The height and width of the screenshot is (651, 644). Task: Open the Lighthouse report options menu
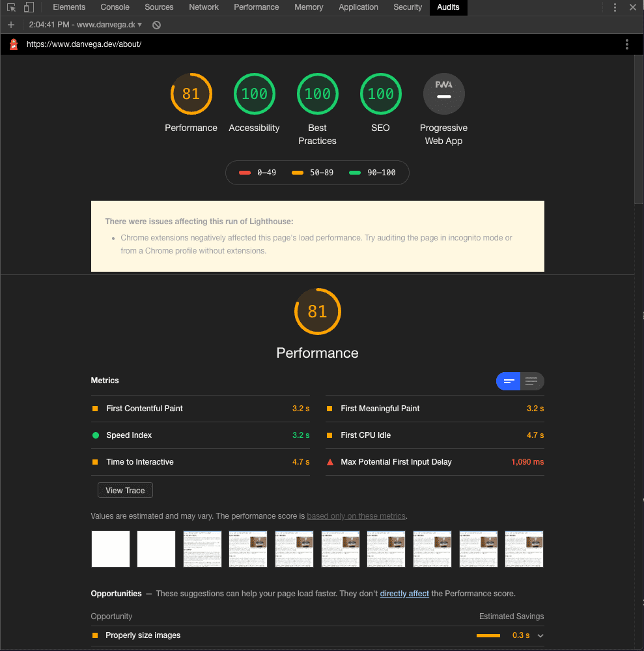pos(626,44)
